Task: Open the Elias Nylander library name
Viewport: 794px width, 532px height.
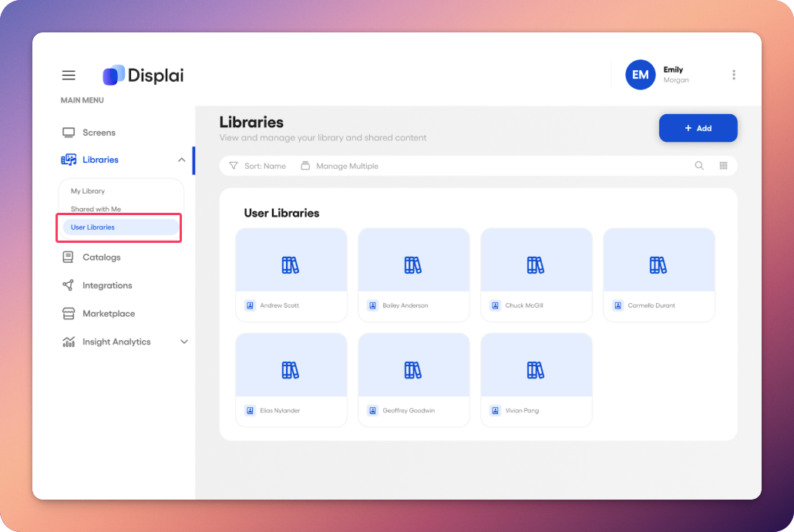Action: pos(280,410)
